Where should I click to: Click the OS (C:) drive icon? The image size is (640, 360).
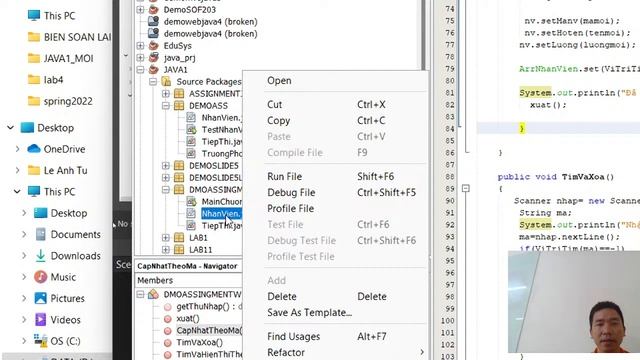point(40,341)
